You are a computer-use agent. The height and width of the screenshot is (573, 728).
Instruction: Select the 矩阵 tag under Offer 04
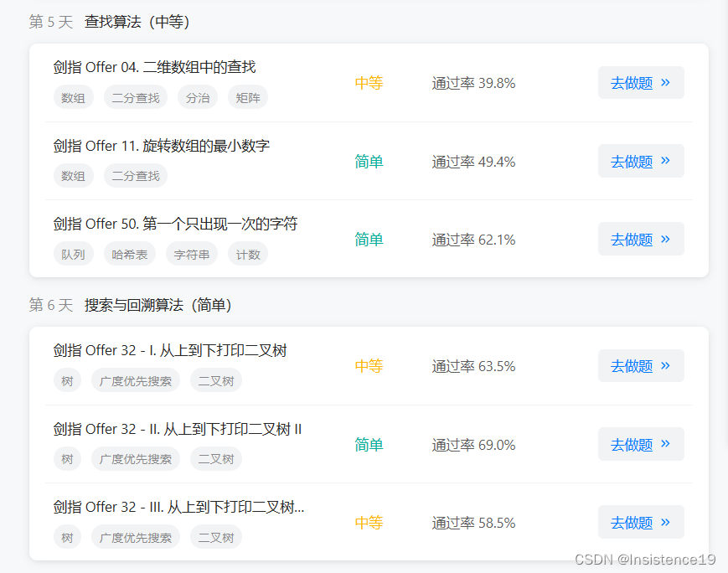tap(247, 97)
